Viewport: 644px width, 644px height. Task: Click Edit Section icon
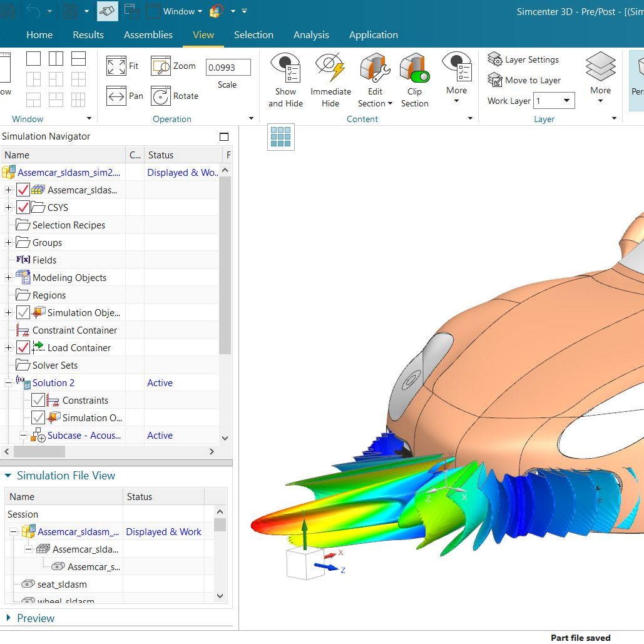point(374,68)
